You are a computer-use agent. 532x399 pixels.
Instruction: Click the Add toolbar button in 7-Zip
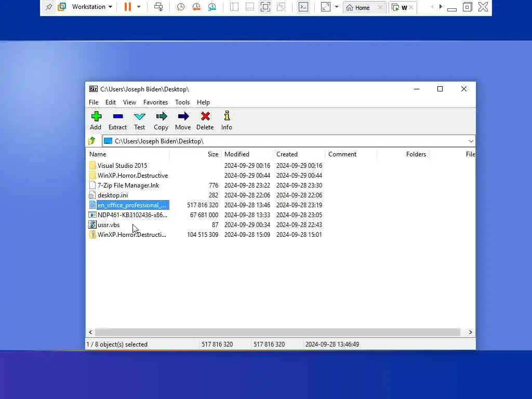click(96, 121)
